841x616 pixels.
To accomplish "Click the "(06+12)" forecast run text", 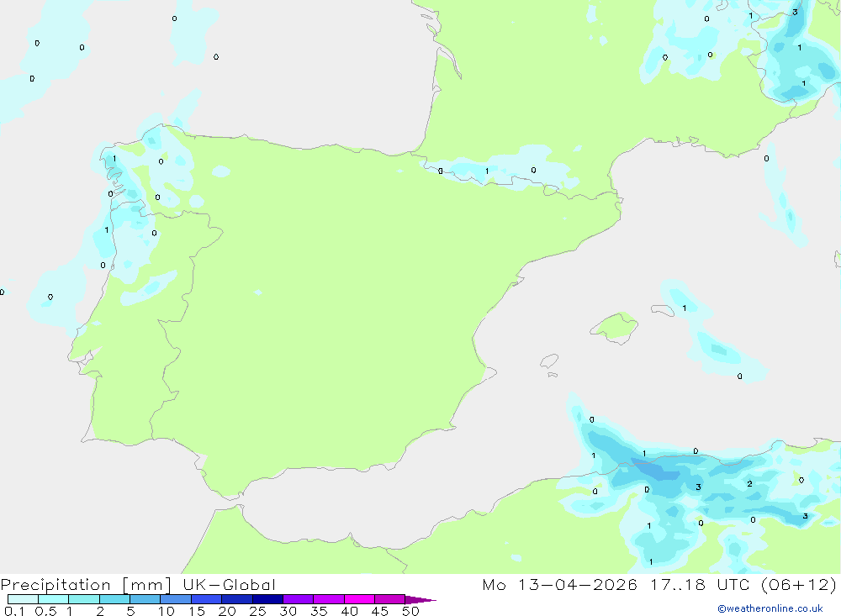I will [799, 584].
